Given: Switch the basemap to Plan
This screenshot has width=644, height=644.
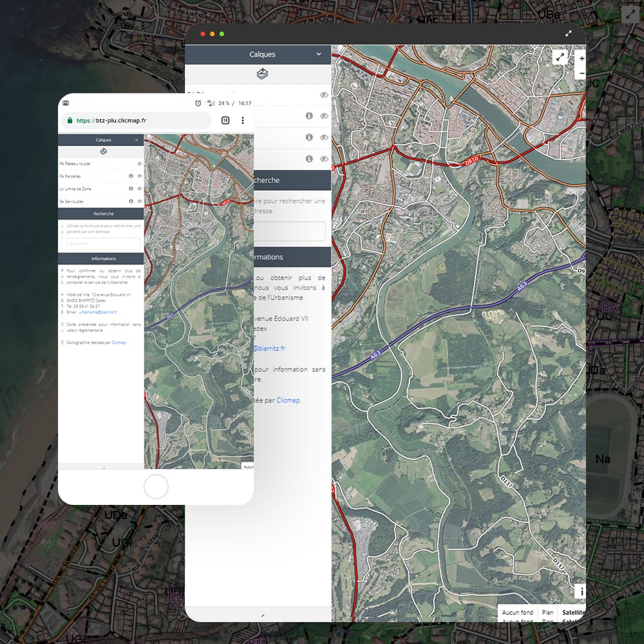Looking at the screenshot, I should (x=547, y=612).
